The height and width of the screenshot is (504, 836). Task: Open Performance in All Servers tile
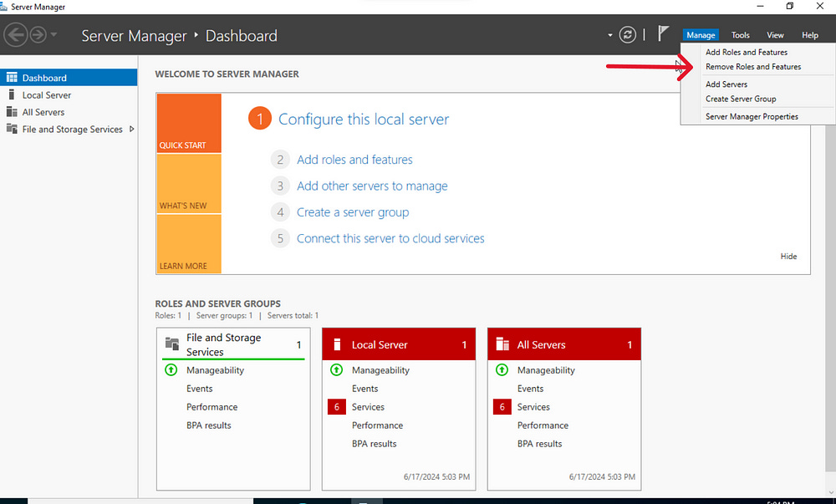543,425
